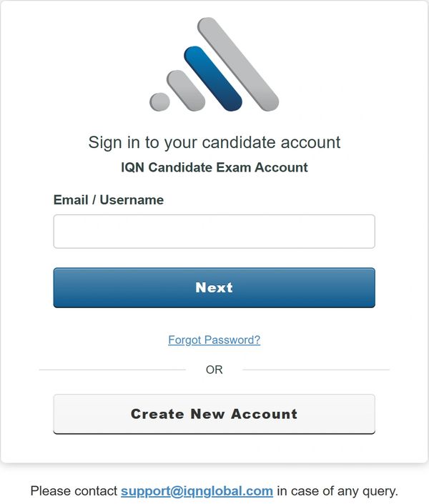
Task: Click the word "Email" in the field label
Action: pos(71,200)
